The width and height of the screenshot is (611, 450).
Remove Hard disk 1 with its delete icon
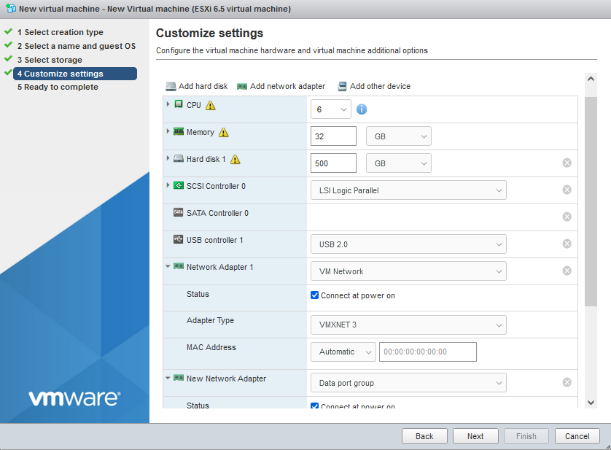567,162
